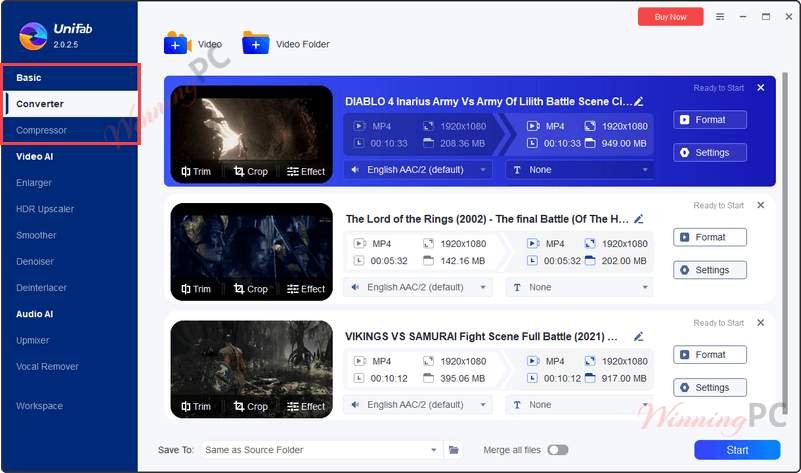The height and width of the screenshot is (473, 801).
Task: Open the Smoother module
Action: (x=36, y=235)
